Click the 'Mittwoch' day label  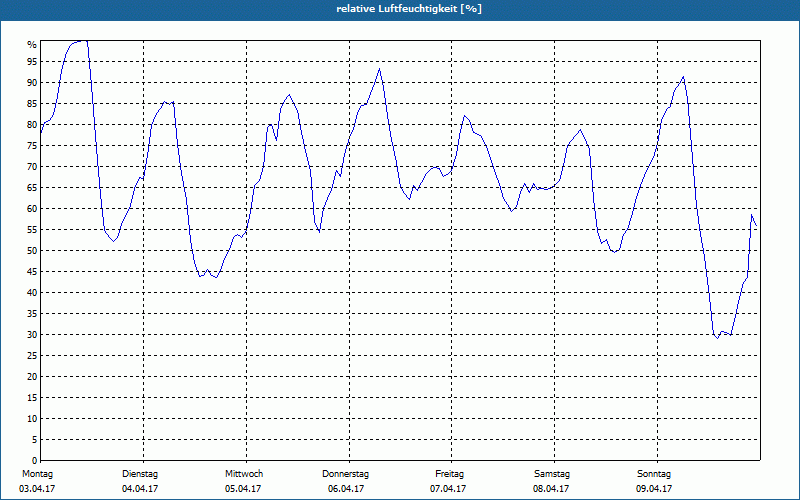click(x=244, y=474)
